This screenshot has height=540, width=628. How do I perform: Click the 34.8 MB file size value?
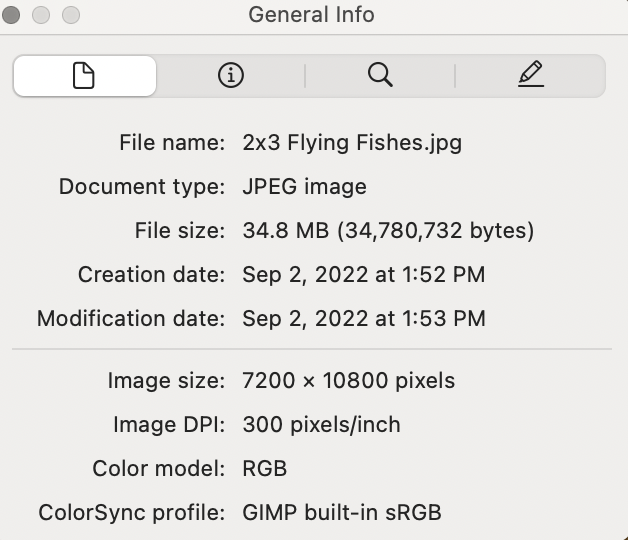coord(388,231)
